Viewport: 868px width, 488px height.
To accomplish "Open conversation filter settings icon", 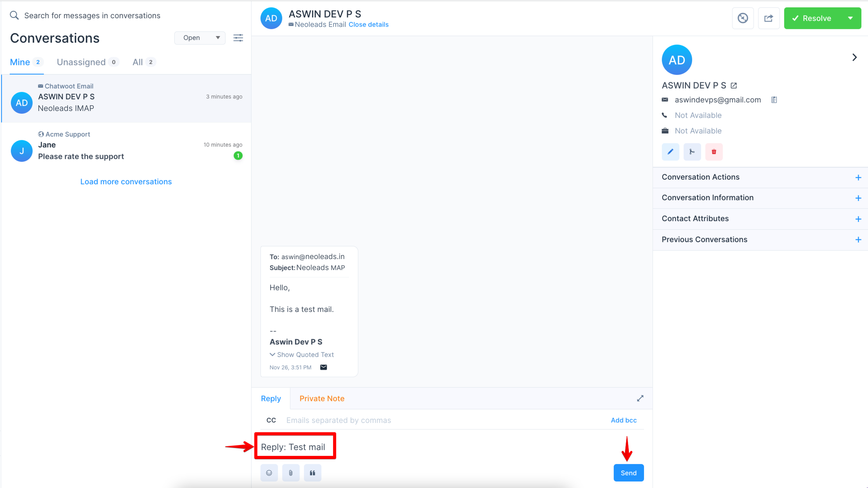I will click(238, 38).
